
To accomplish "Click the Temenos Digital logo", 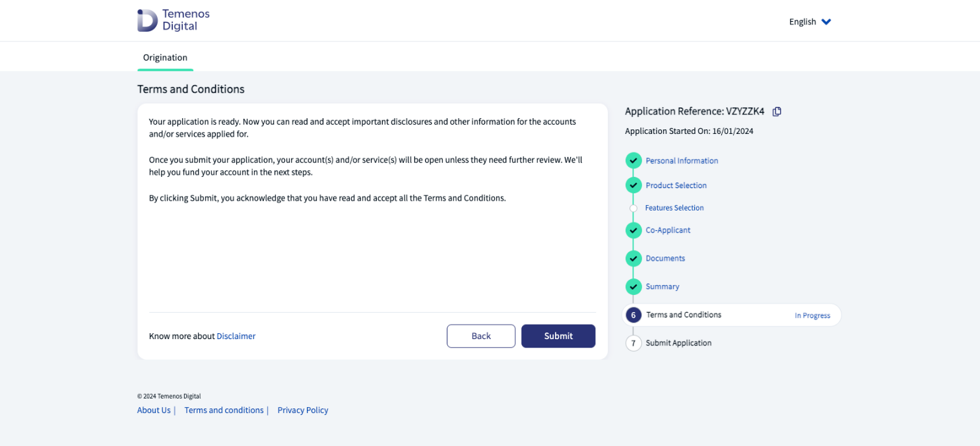I will [x=173, y=20].
